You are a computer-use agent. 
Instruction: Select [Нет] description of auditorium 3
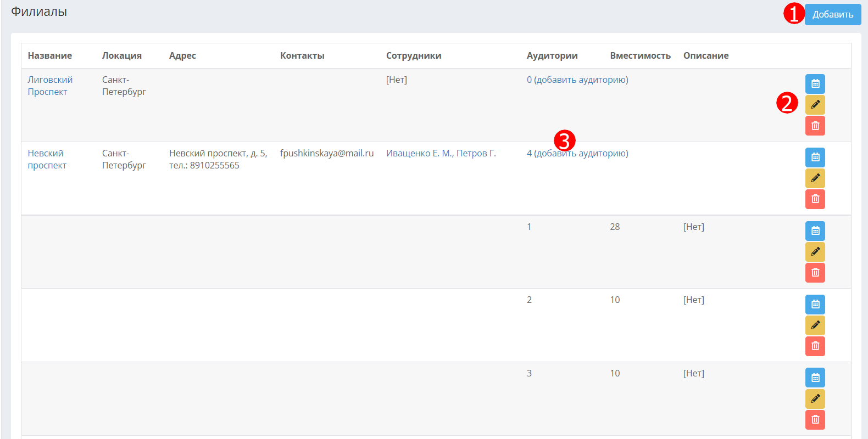pos(694,373)
